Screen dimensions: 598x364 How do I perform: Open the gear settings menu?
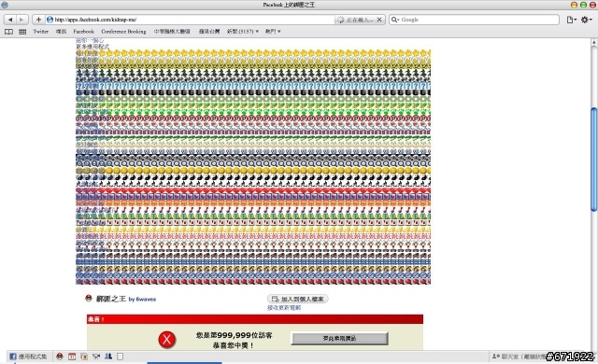coord(586,20)
